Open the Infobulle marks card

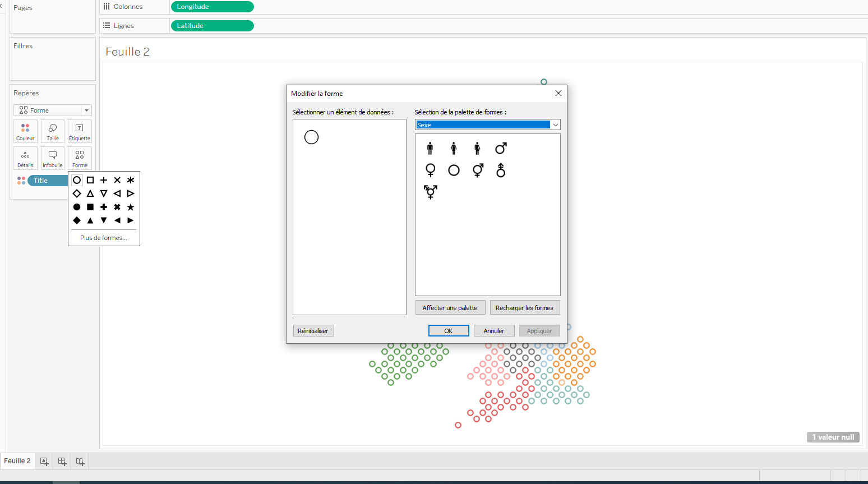pyautogui.click(x=53, y=158)
